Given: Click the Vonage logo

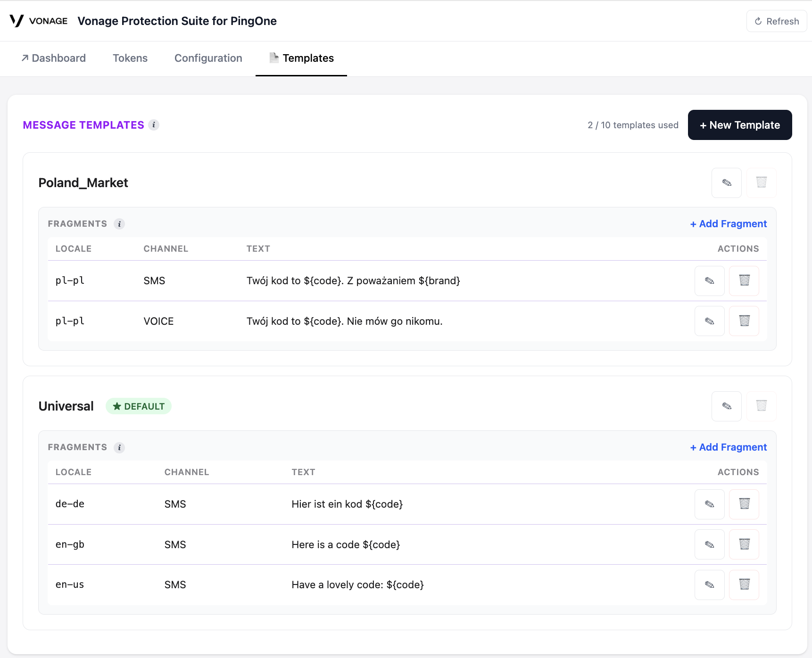Looking at the screenshot, I should pyautogui.click(x=39, y=21).
